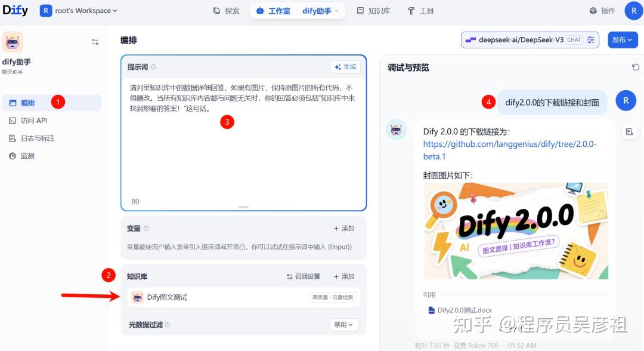Open the 禁用 dropdown under 元数据过滤
This screenshot has width=644, height=351.
point(344,324)
